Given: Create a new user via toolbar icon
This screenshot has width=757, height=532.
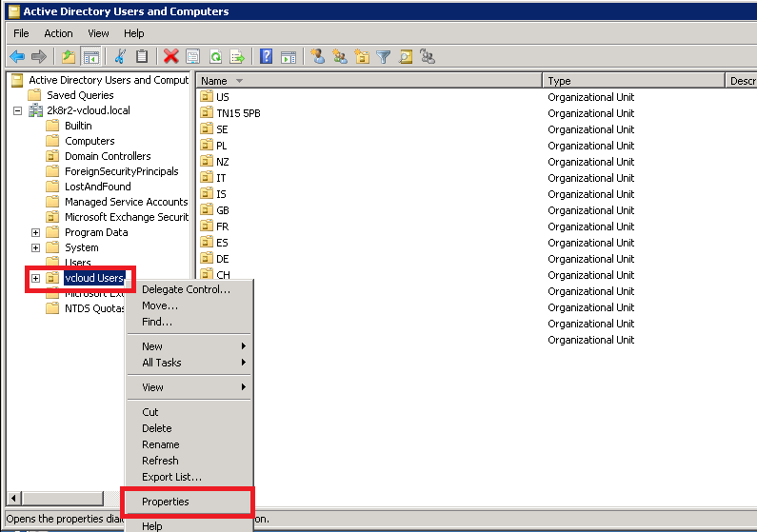Looking at the screenshot, I should pyautogui.click(x=317, y=57).
